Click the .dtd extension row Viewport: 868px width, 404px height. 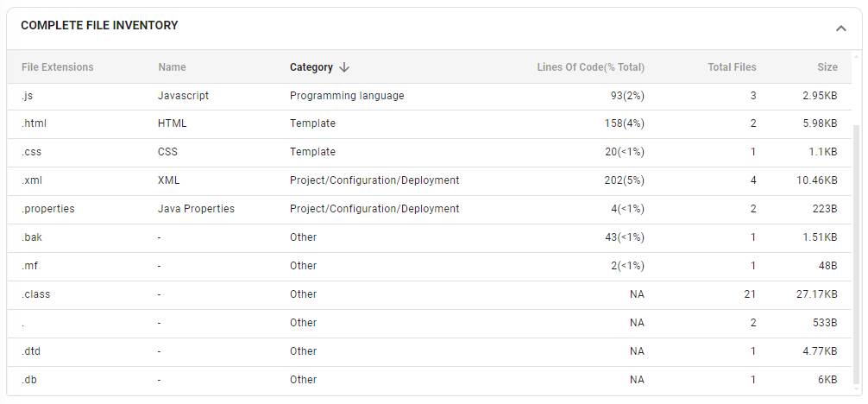pyautogui.click(x=31, y=351)
